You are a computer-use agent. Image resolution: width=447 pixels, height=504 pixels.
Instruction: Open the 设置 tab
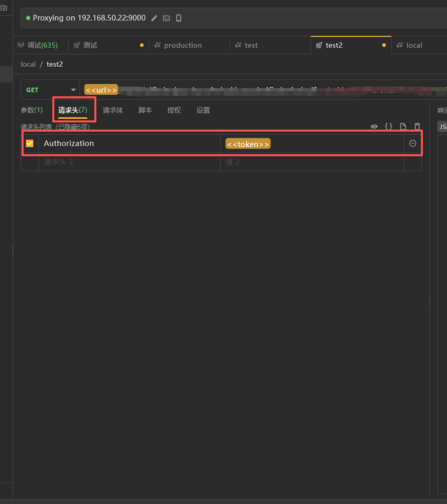pyautogui.click(x=203, y=110)
